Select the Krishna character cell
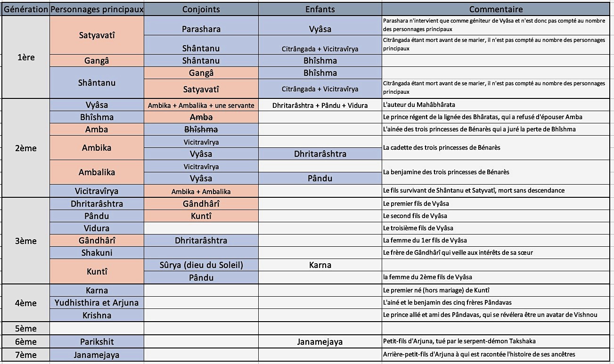614x364 pixels. (97, 315)
